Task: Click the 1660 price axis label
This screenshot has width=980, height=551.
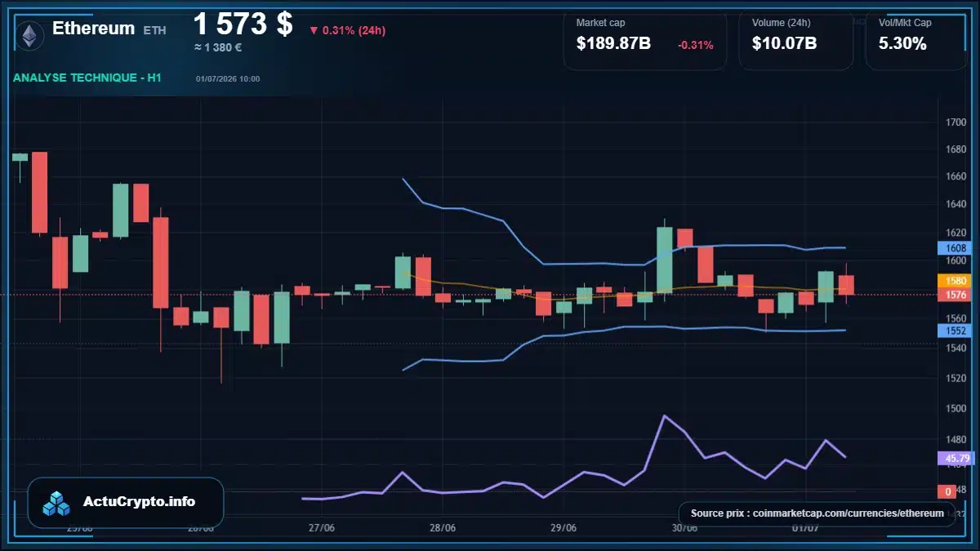Action: click(955, 177)
